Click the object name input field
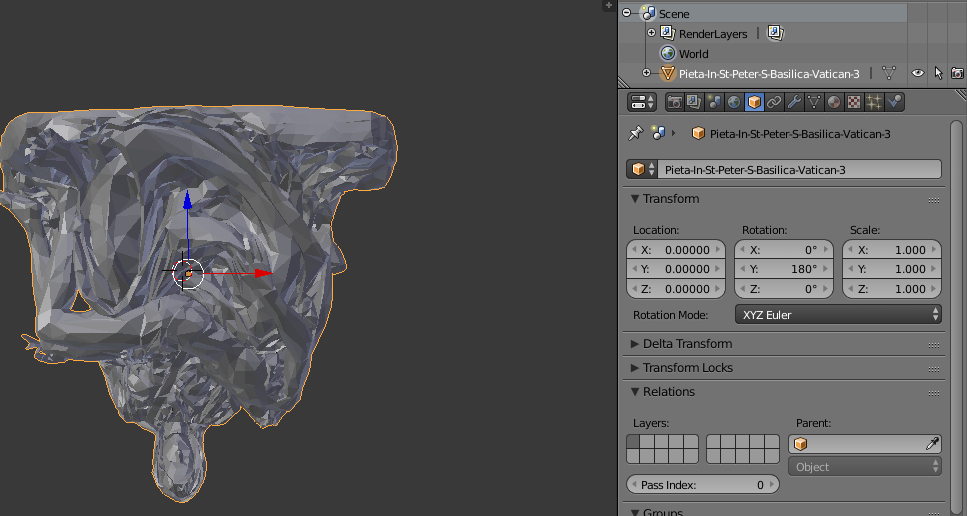This screenshot has width=967, height=516. point(800,170)
